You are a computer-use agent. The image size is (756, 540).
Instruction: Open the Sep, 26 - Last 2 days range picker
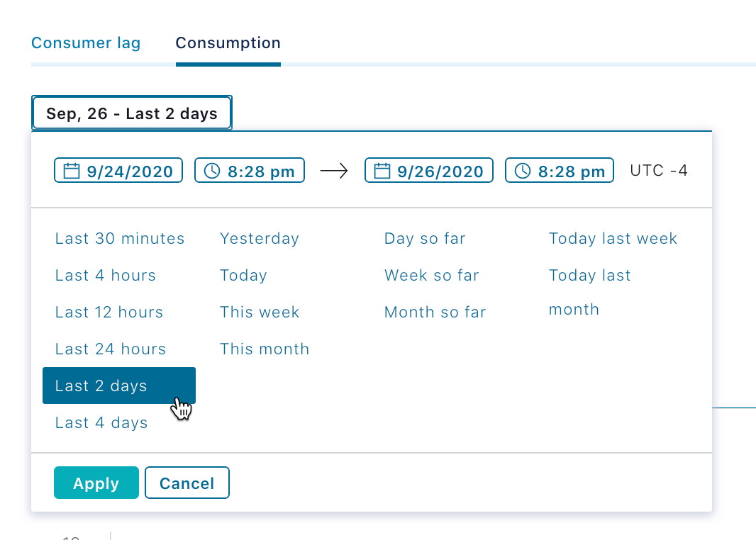[132, 113]
